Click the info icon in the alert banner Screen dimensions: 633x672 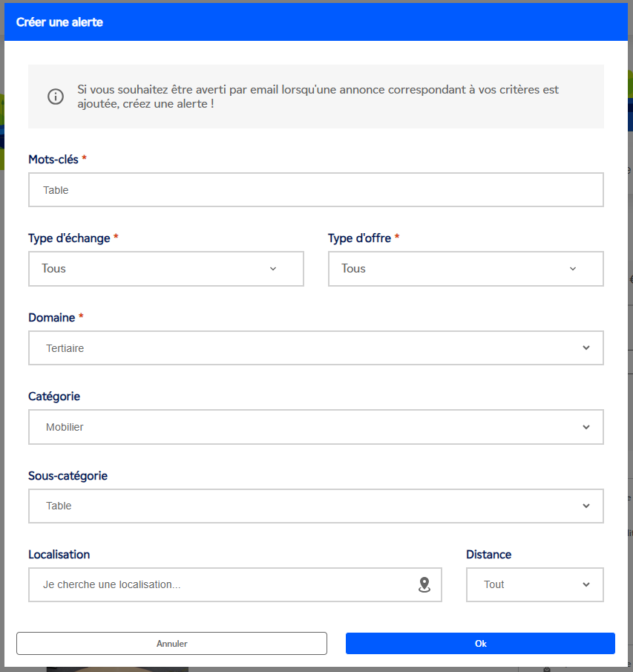[x=56, y=97]
